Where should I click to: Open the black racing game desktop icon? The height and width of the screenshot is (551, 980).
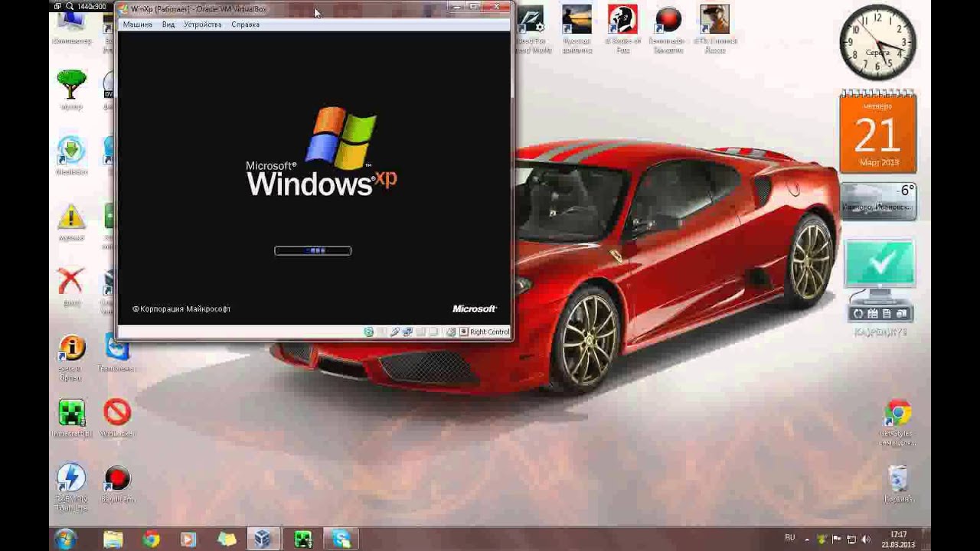click(532, 31)
